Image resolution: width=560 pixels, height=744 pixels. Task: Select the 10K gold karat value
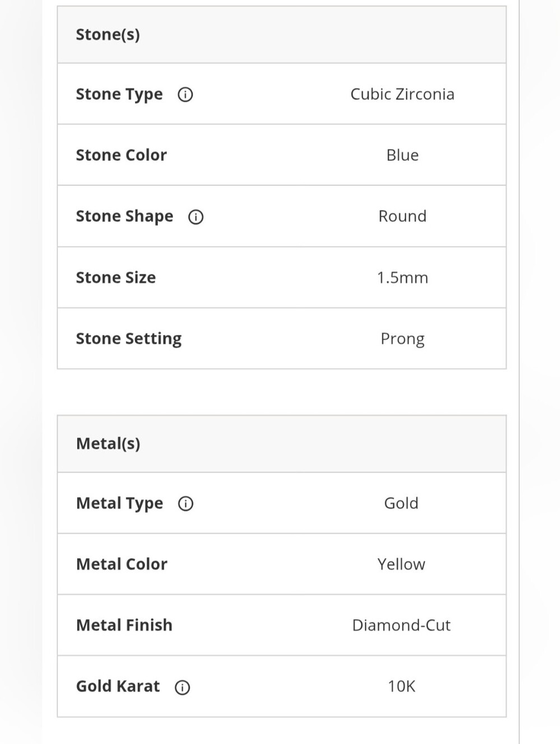401,686
